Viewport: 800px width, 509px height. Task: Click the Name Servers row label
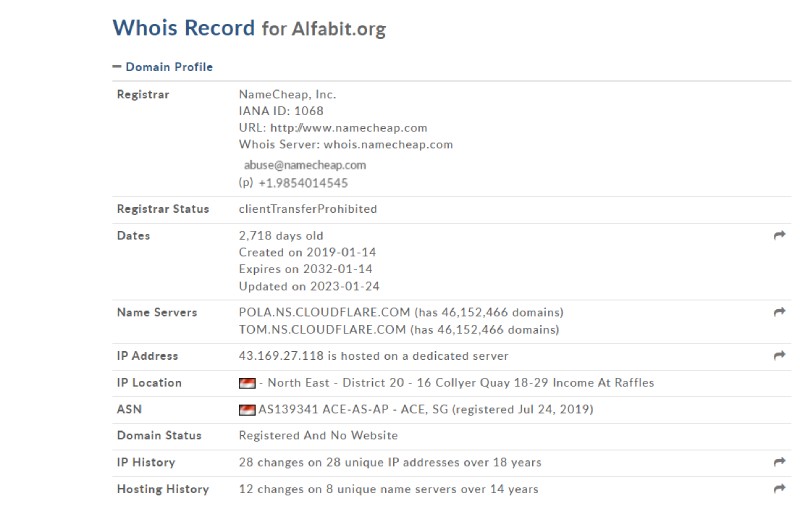[157, 312]
